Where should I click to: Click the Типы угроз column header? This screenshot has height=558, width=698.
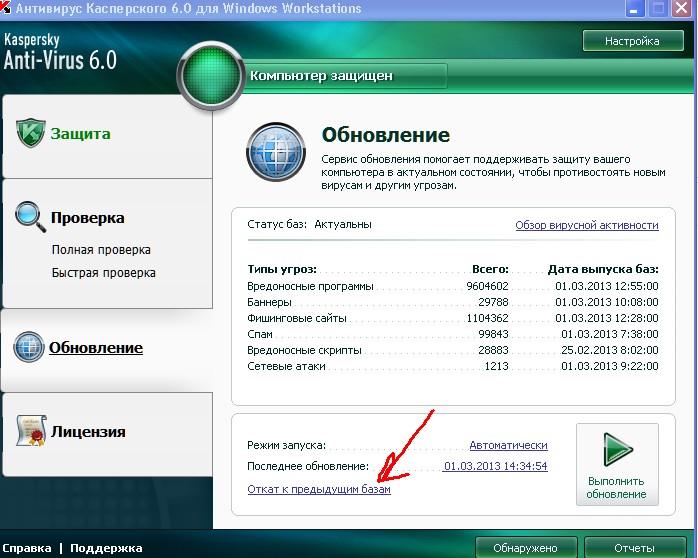click(x=282, y=269)
